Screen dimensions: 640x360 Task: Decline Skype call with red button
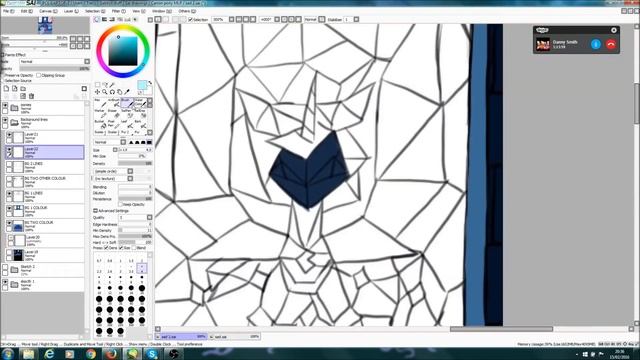coord(611,44)
